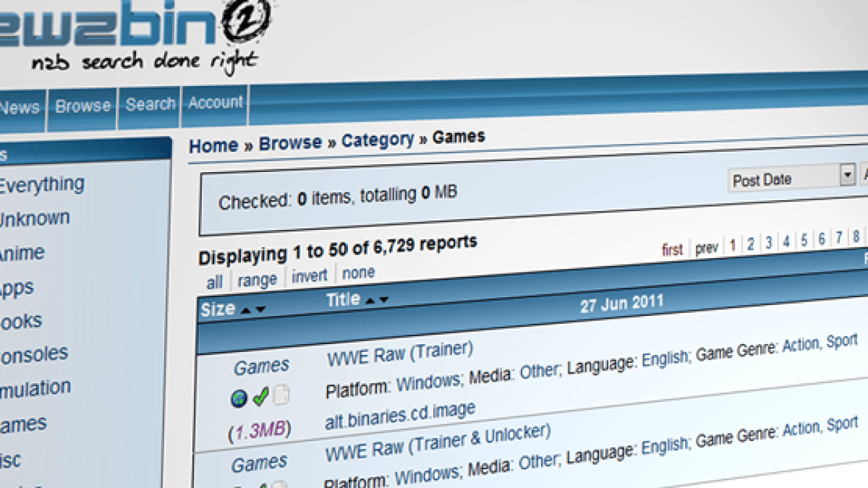Click the green checkmark icon in WWE Raw (Trainer) row

(261, 395)
